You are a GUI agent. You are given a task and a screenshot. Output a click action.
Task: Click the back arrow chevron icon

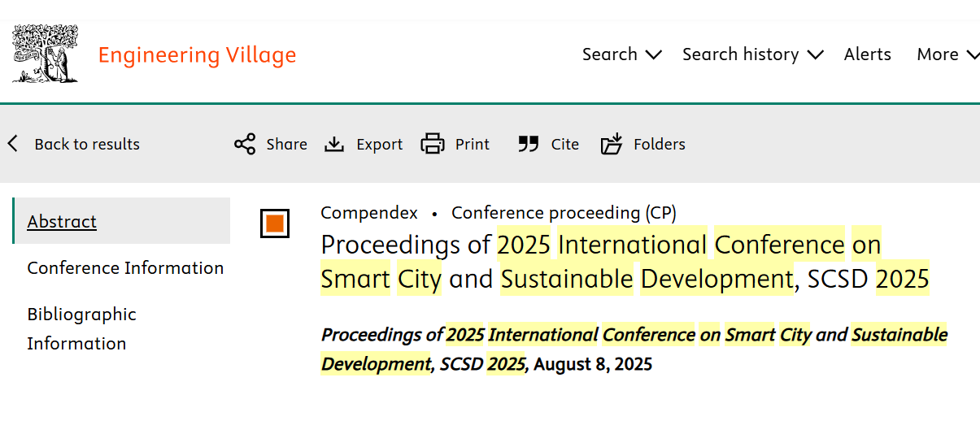click(x=12, y=144)
